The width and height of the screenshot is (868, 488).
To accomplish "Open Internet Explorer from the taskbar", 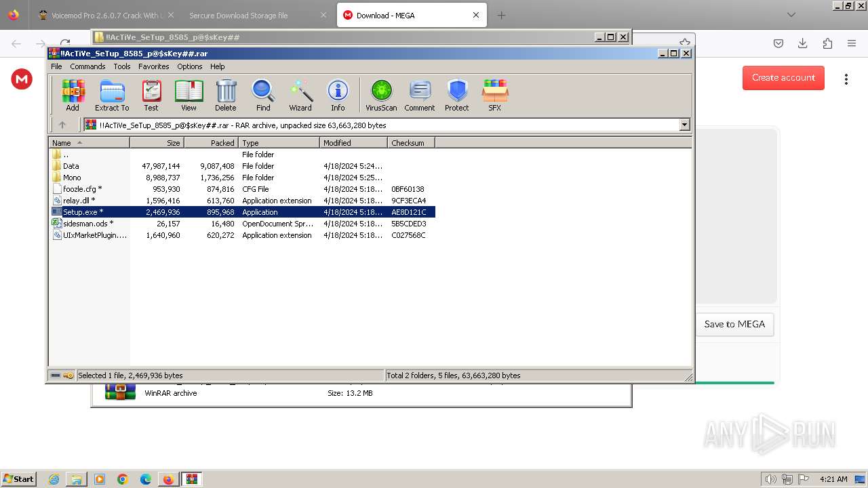I will click(54, 479).
